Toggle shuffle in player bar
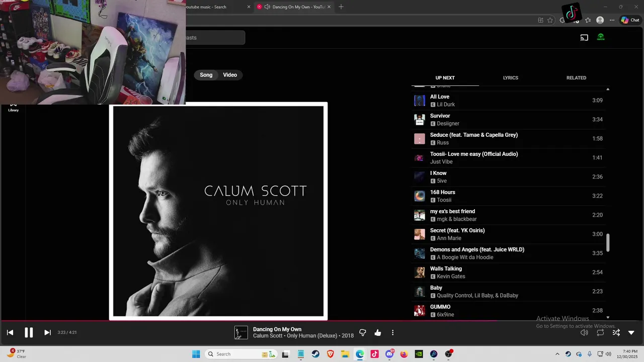Image resolution: width=644 pixels, height=362 pixels. (616, 333)
